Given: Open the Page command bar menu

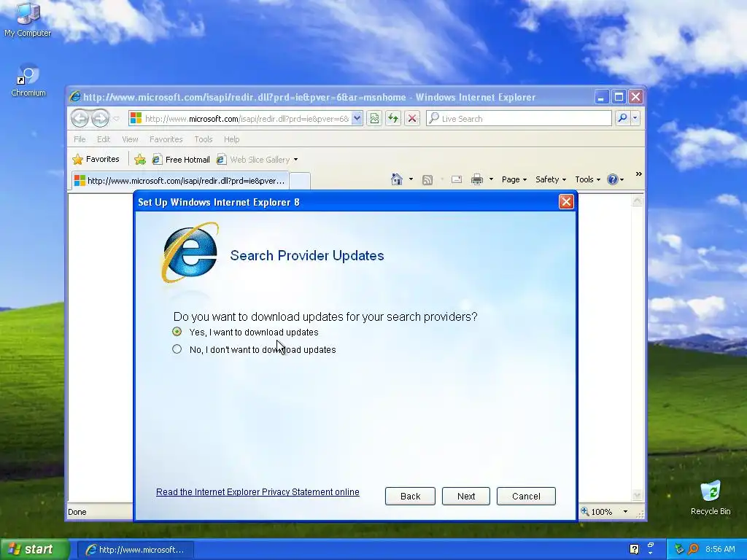Looking at the screenshot, I should coord(514,179).
